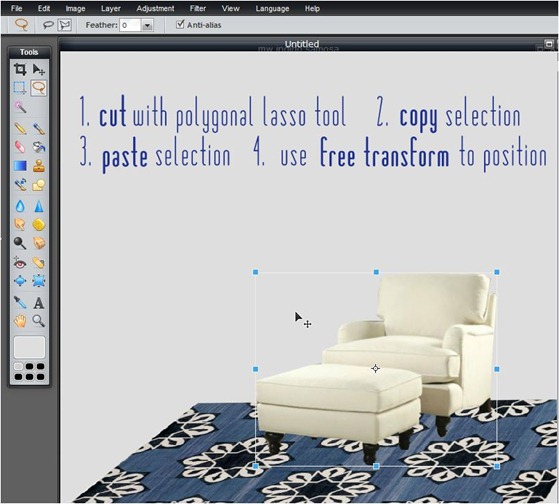Click the lasso icon in the options bar

tap(21, 25)
